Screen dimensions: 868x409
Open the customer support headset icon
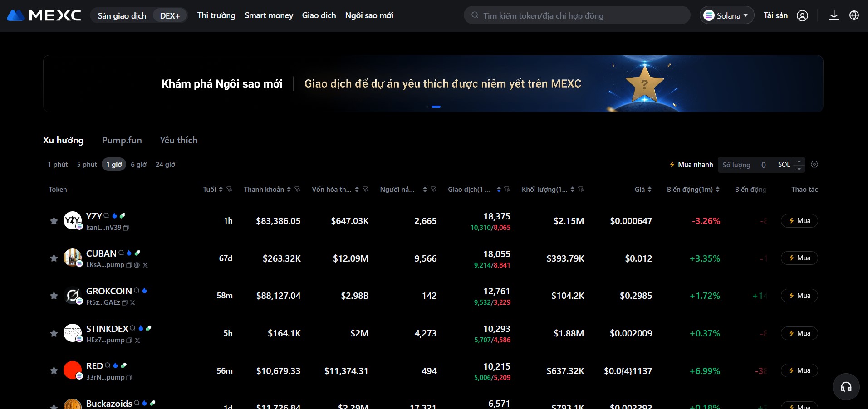point(846,387)
